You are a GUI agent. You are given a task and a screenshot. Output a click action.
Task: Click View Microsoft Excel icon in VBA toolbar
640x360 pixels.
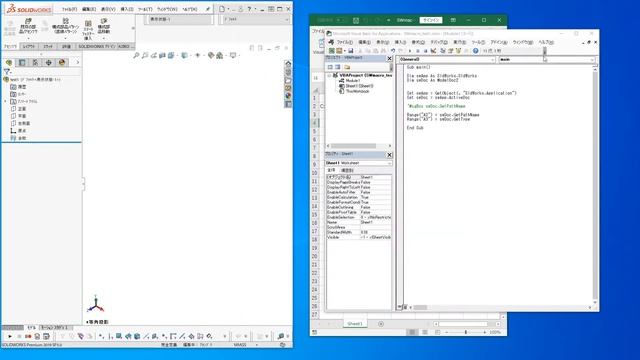tap(332, 51)
